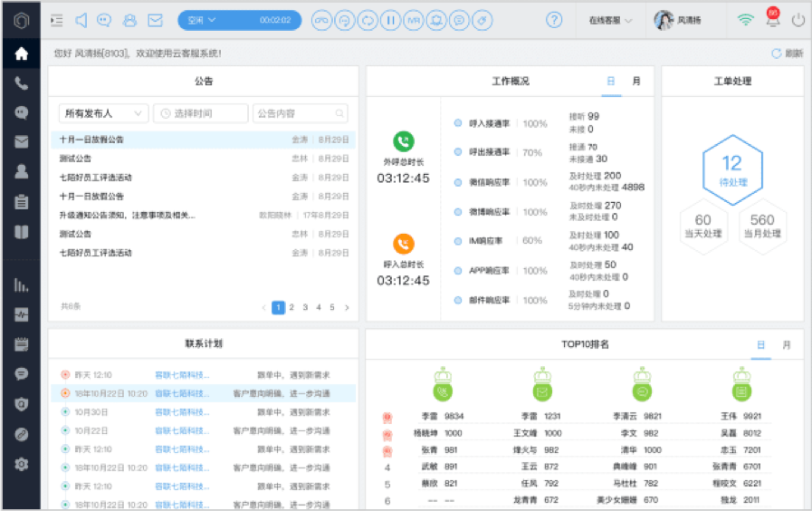Open the company link in the 10月30日 plan row
The height and width of the screenshot is (511, 812).
182,412
